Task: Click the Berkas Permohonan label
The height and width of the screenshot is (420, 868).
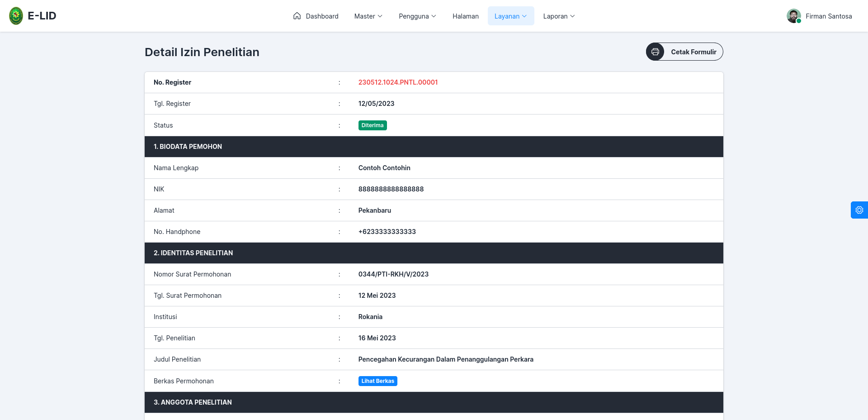Action: point(184,381)
